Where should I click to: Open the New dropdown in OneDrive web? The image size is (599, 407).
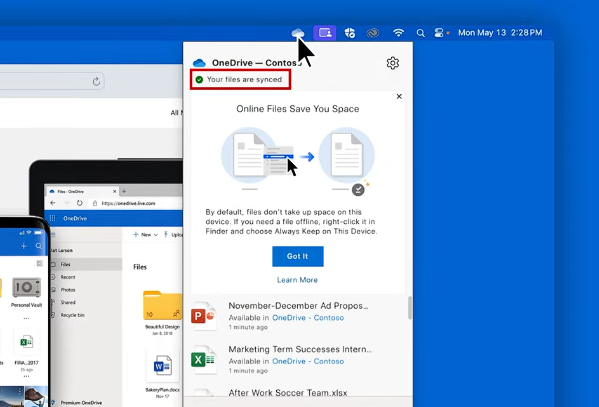[x=145, y=235]
